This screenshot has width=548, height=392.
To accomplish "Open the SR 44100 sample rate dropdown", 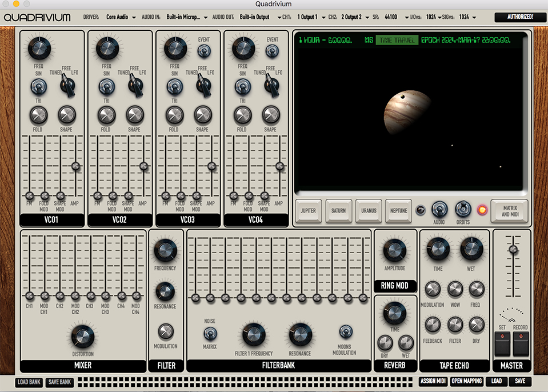I will pos(397,17).
